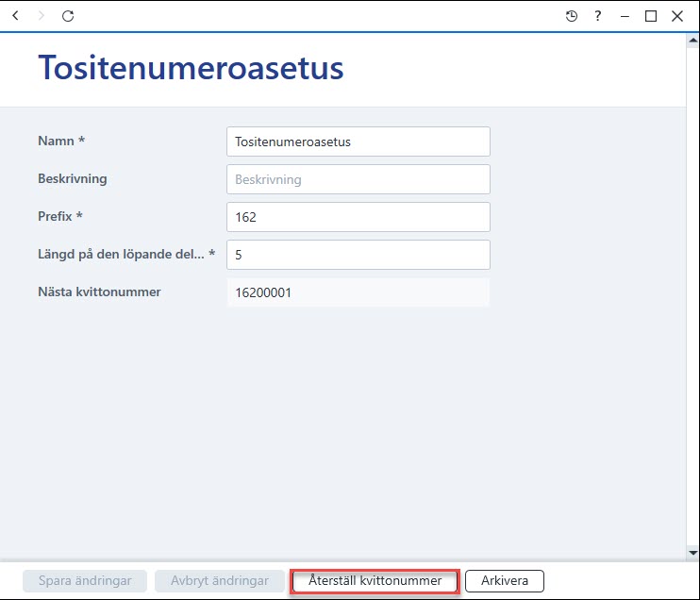This screenshot has width=700, height=600.
Task: Click the Namn input field
Action: point(358,142)
